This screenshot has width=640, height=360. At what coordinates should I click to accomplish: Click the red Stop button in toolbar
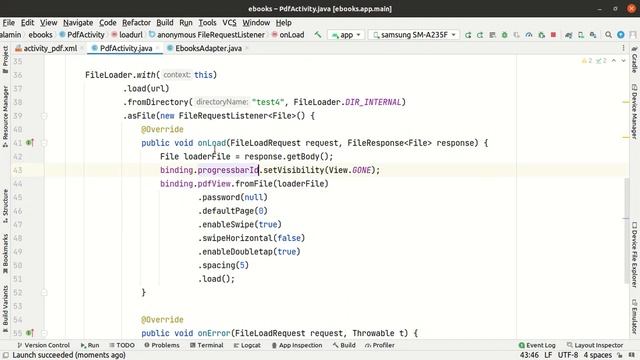(x=553, y=35)
